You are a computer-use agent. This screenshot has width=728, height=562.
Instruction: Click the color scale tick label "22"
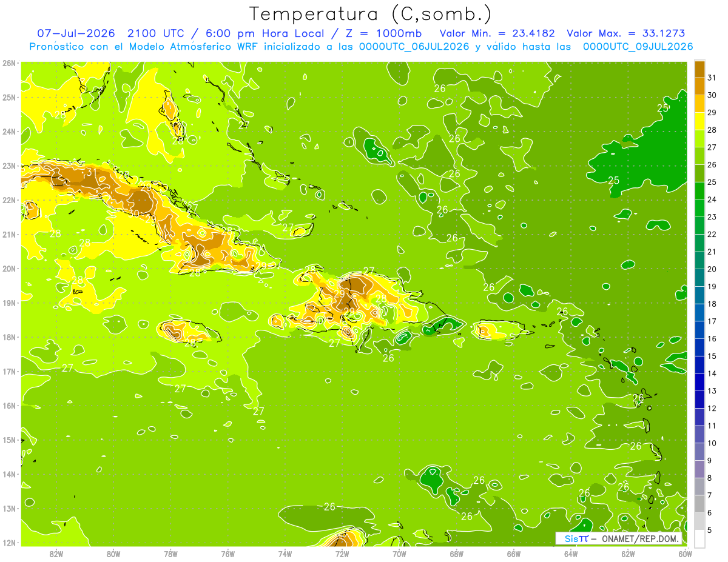(x=712, y=234)
